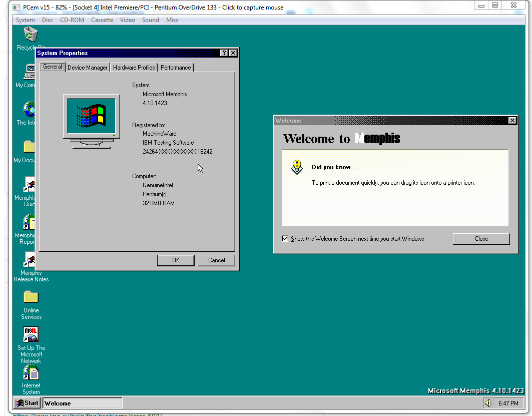
Task: Click the 32.0MB RAM text
Action: tap(159, 203)
